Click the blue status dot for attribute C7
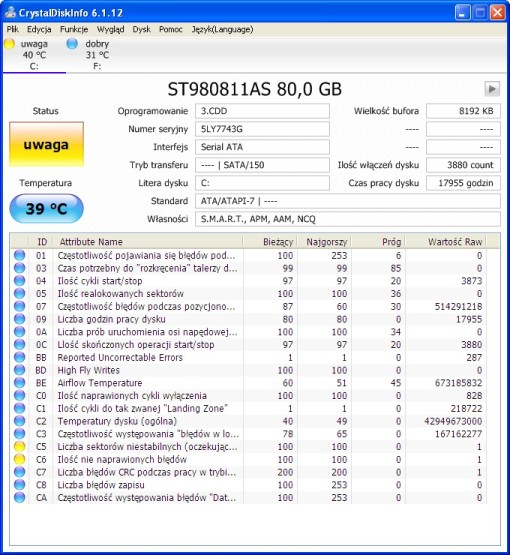The image size is (510, 555). [19, 472]
